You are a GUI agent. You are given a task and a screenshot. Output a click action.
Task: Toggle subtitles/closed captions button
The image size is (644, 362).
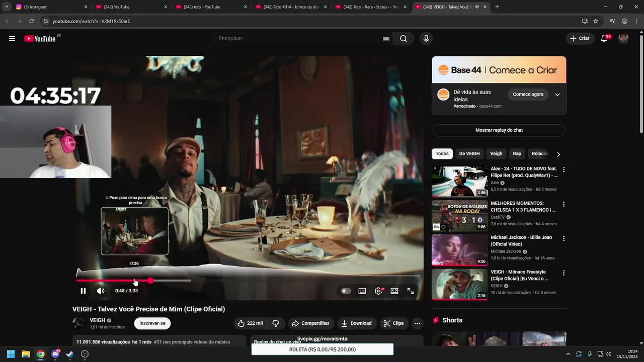coord(362,291)
